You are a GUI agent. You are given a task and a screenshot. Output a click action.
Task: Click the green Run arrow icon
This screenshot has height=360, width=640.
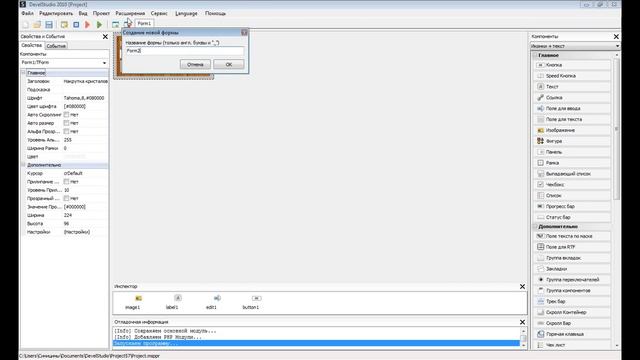(x=99, y=24)
